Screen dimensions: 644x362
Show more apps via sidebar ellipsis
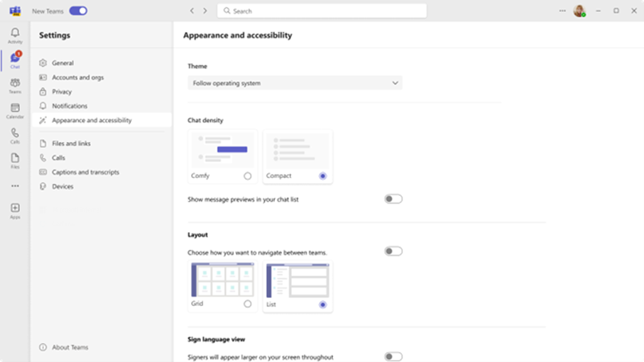[15, 186]
